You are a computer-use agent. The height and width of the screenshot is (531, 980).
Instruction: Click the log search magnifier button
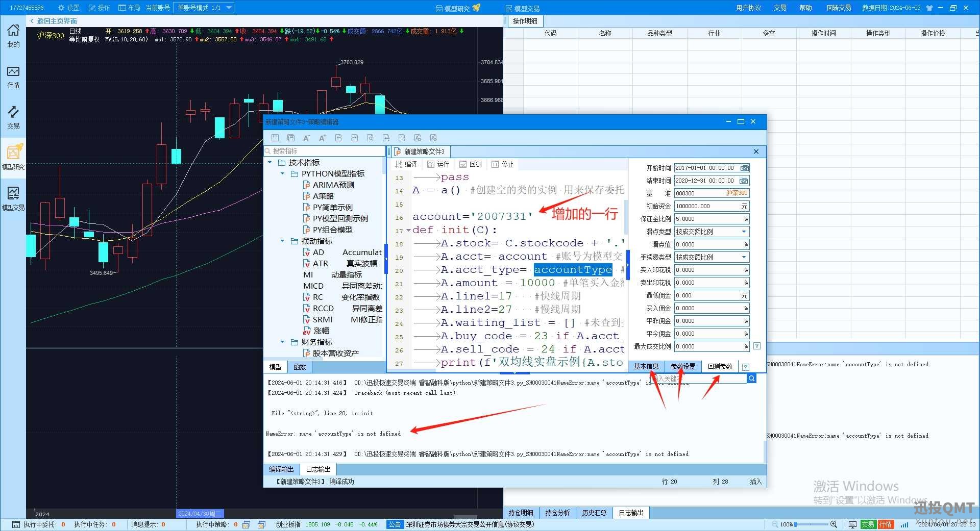tap(751, 378)
